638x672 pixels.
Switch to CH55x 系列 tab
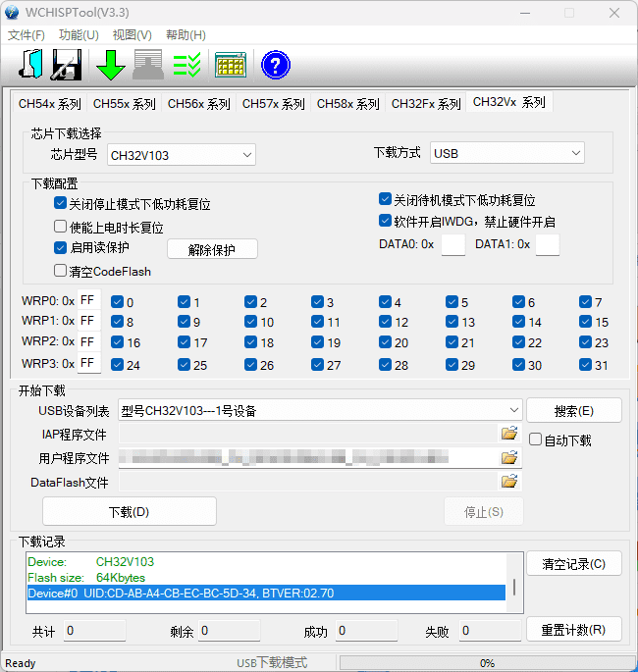point(125,103)
